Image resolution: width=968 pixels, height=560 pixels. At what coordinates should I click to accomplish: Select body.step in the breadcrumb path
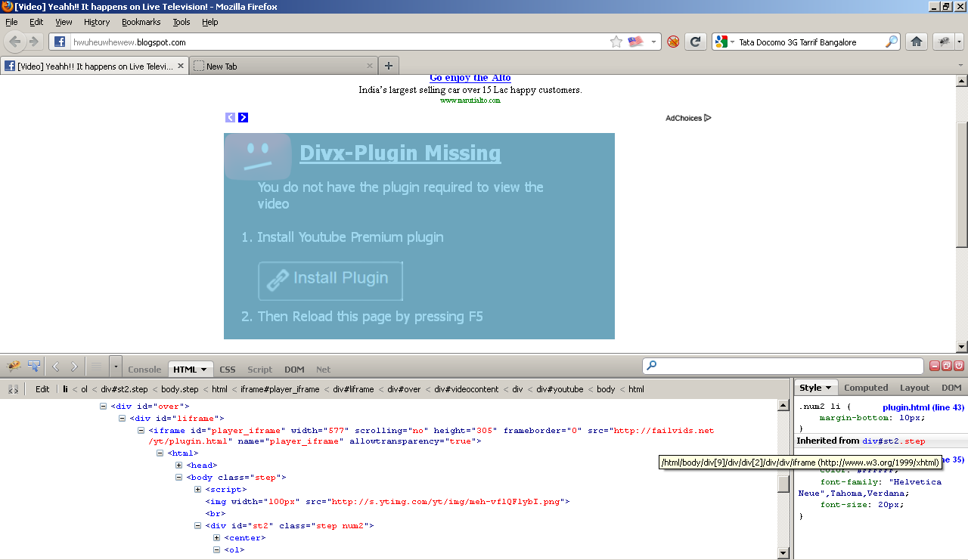pyautogui.click(x=180, y=389)
